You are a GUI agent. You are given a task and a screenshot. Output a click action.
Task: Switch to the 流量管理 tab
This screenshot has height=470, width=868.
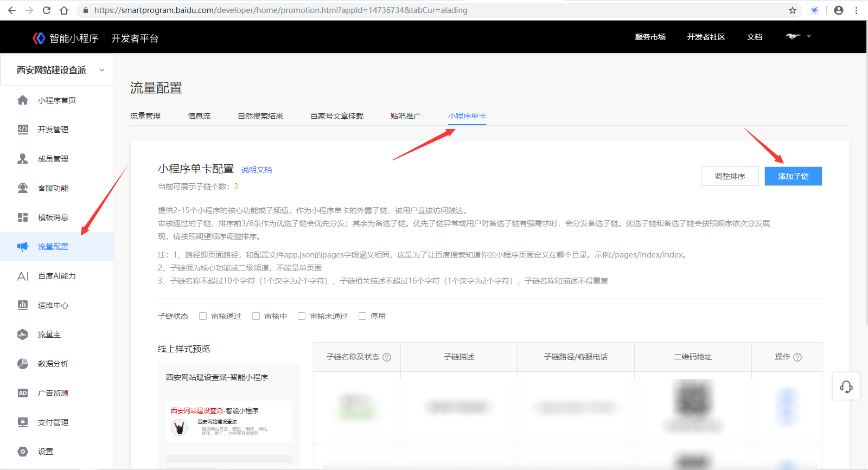click(x=145, y=116)
